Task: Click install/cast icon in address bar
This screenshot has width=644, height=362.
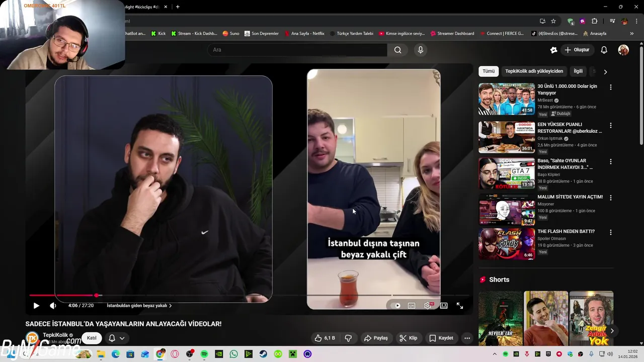Action: point(542,21)
